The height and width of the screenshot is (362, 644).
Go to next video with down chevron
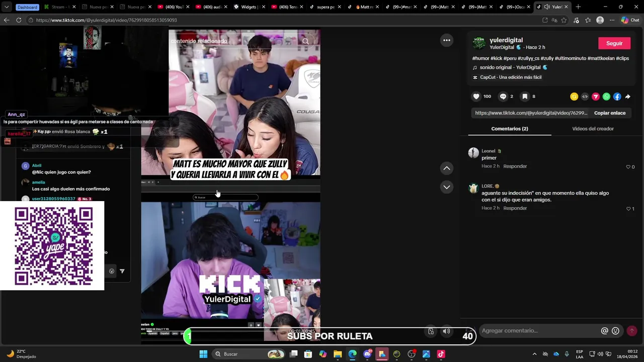tap(447, 187)
